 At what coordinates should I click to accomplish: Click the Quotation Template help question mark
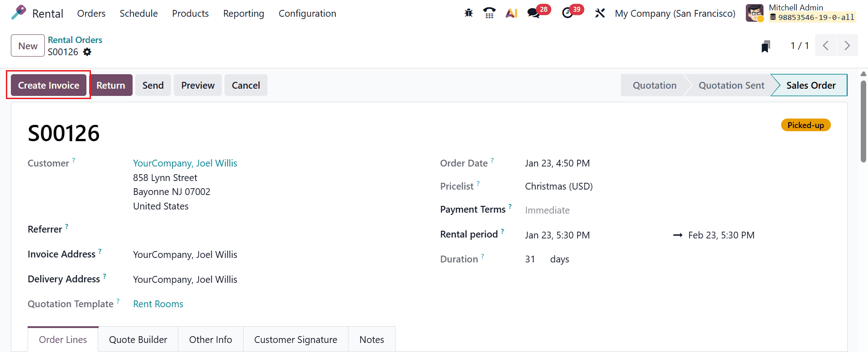point(118,301)
